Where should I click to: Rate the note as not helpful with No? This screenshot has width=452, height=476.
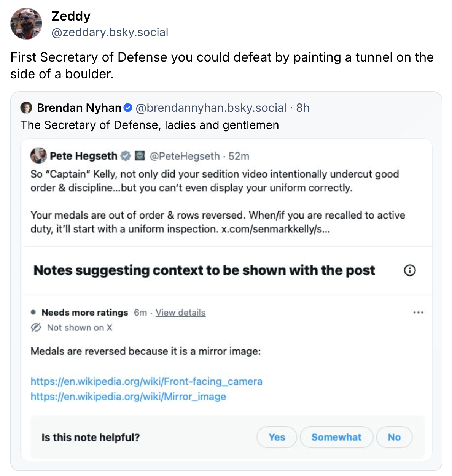pos(394,437)
